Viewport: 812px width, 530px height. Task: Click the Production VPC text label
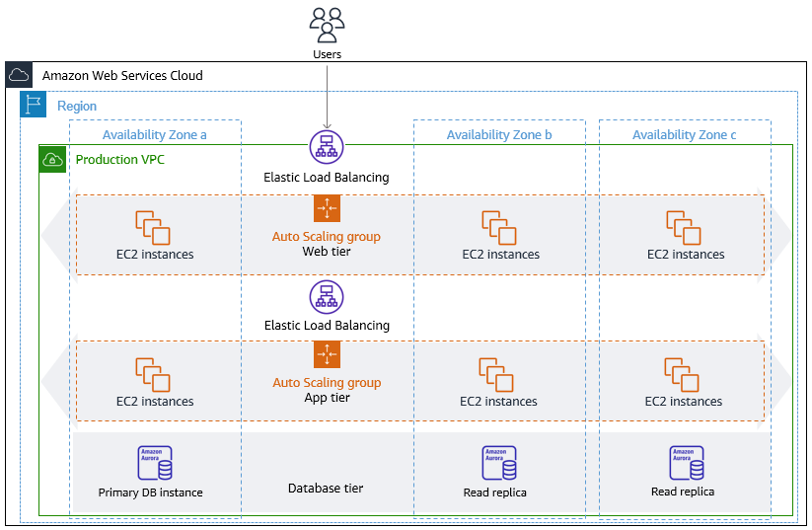pos(120,159)
